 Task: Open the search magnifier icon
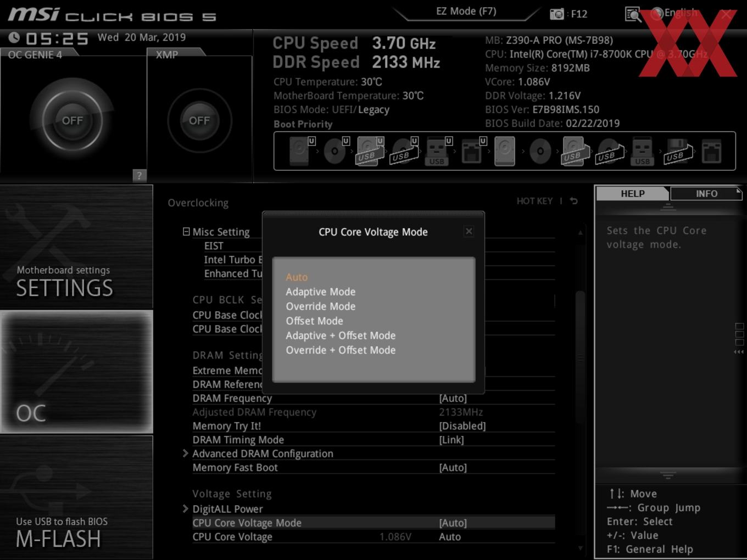coord(633,14)
